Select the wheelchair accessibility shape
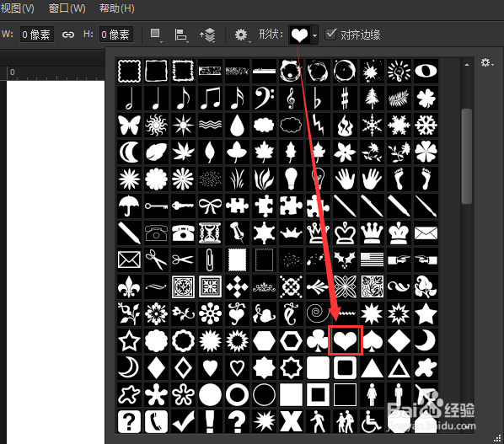This screenshot has width=504, height=444. [372, 421]
